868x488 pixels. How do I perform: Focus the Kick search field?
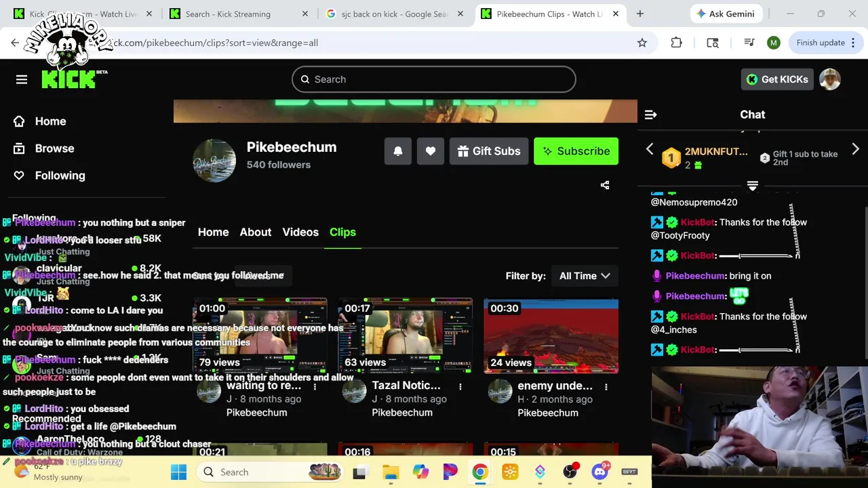[434, 79]
